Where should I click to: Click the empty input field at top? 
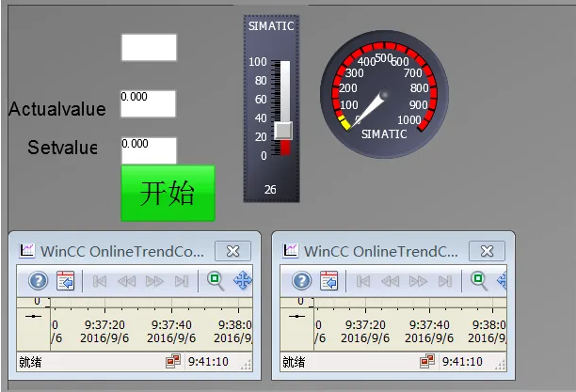coord(149,47)
